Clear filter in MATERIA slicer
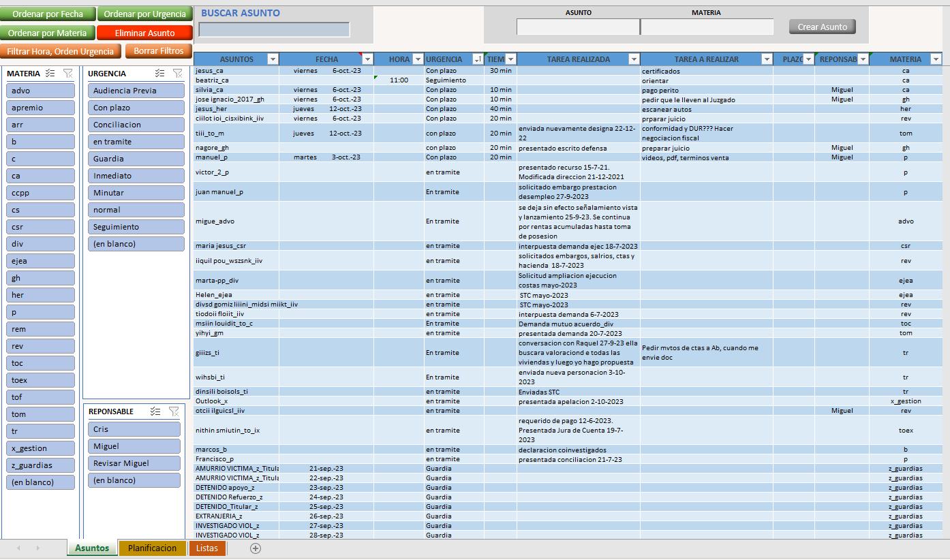 [x=68, y=73]
